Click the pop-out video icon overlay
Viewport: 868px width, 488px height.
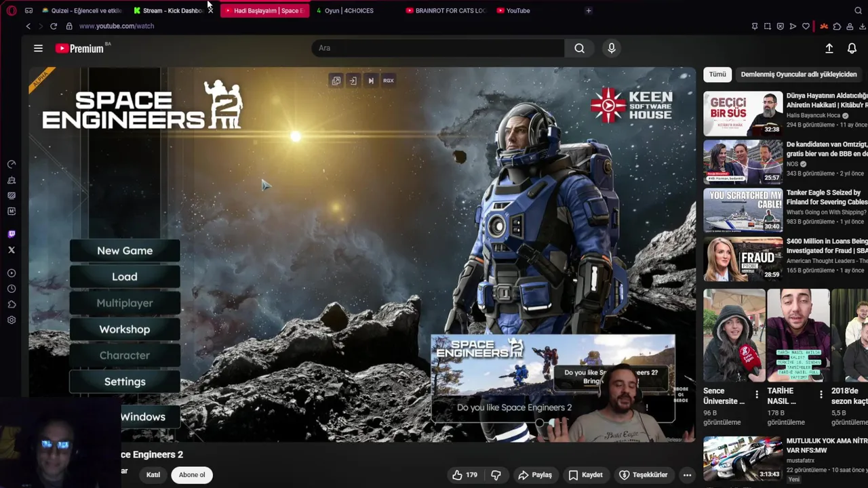tap(336, 81)
